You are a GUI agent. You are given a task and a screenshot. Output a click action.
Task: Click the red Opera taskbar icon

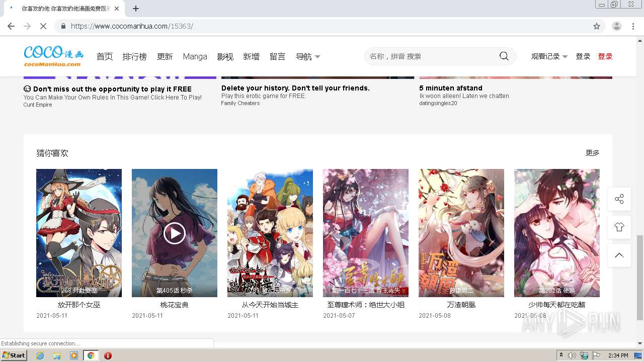click(108, 355)
